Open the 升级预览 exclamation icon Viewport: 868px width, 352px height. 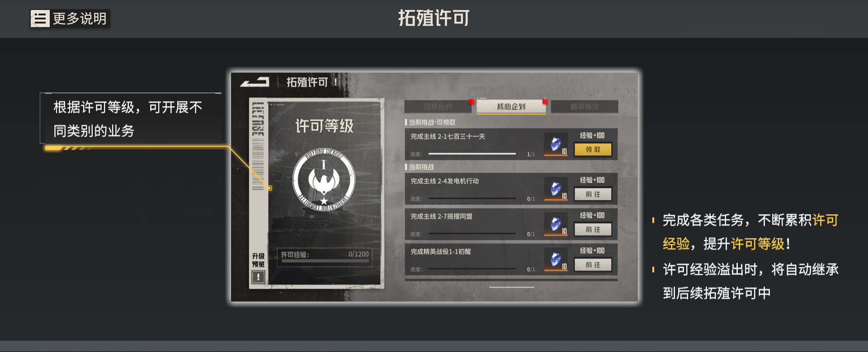[258, 277]
